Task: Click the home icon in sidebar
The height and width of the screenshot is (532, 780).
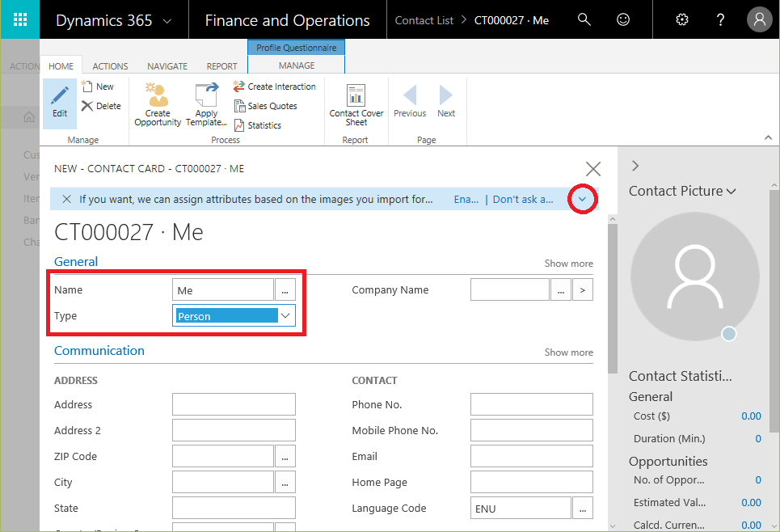Action: pos(29,117)
